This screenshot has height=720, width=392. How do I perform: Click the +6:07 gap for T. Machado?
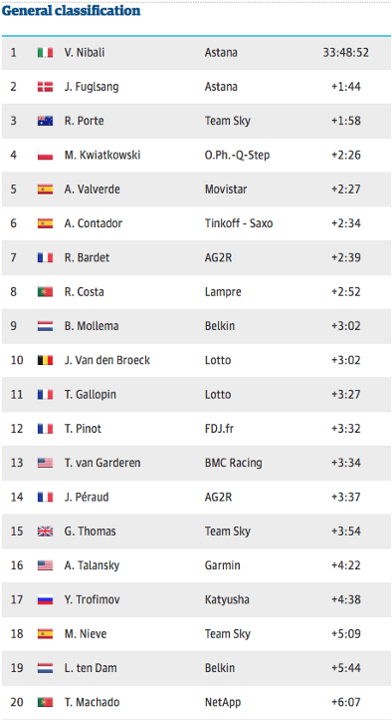[346, 703]
